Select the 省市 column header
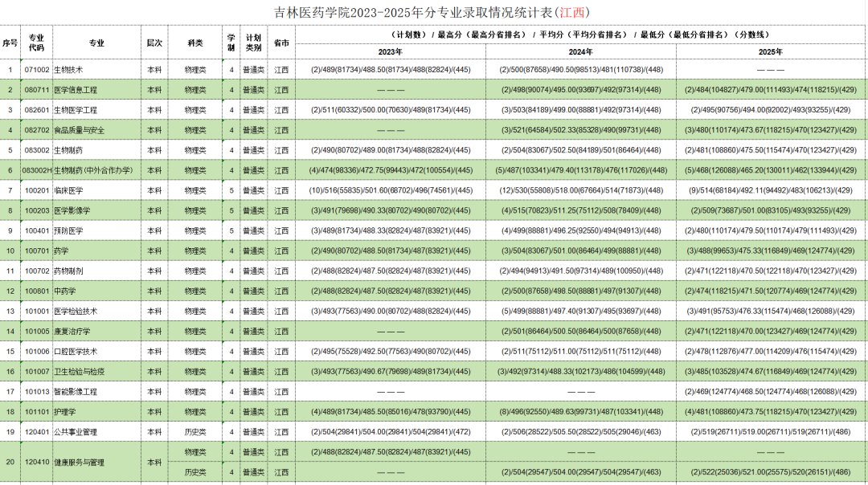This screenshot has width=868, height=485. (x=281, y=43)
